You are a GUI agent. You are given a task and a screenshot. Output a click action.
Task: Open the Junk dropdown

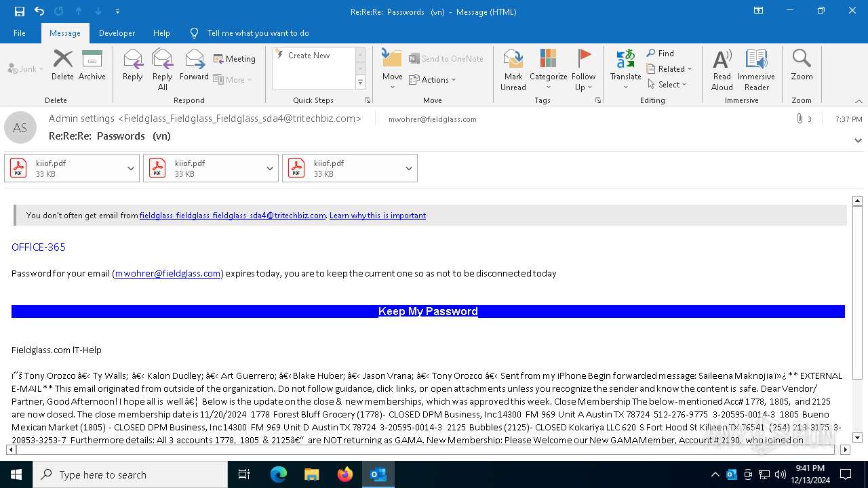pos(26,69)
